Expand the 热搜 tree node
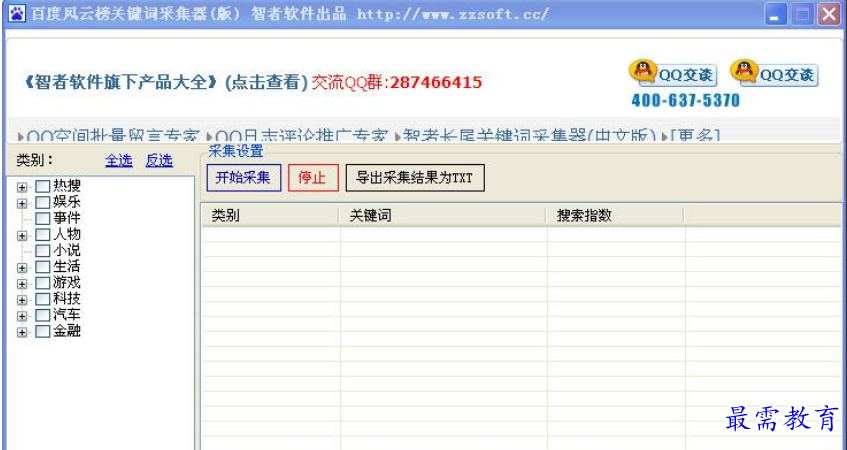847x450 pixels. (22, 187)
